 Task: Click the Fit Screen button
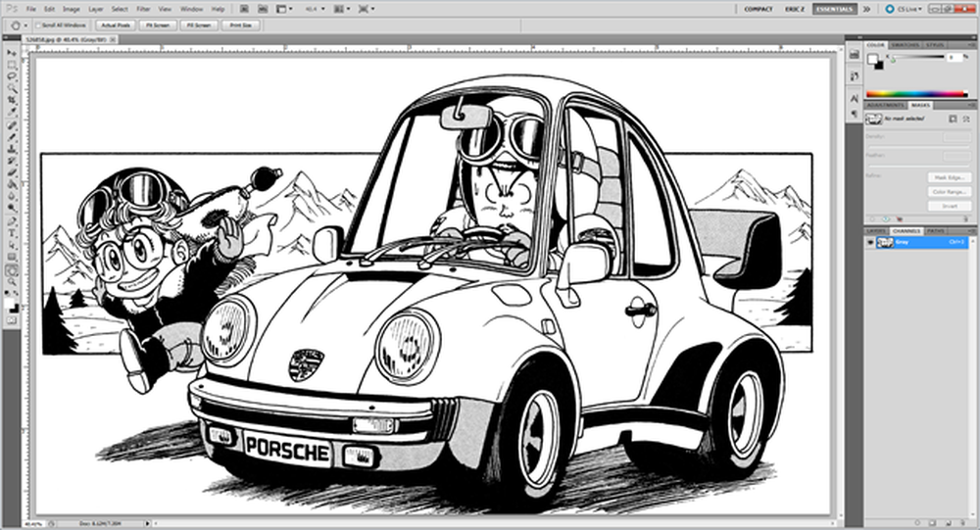coord(158,25)
